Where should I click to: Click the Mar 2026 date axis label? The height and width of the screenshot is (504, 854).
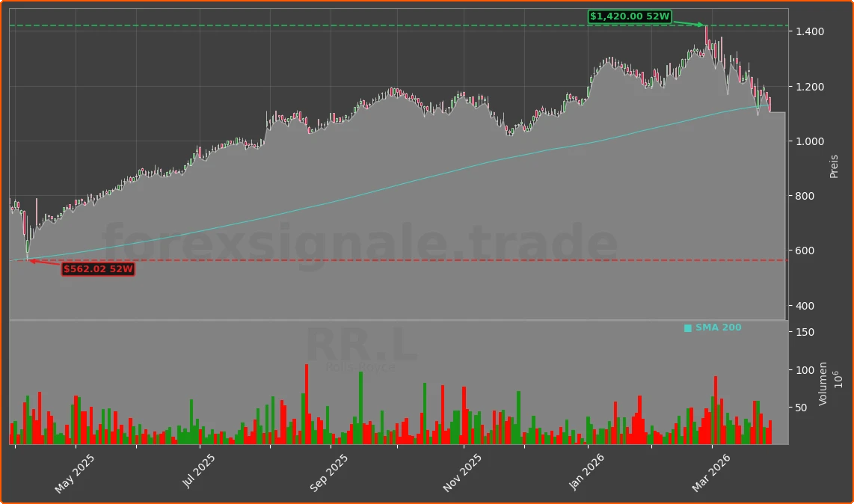coord(710,473)
